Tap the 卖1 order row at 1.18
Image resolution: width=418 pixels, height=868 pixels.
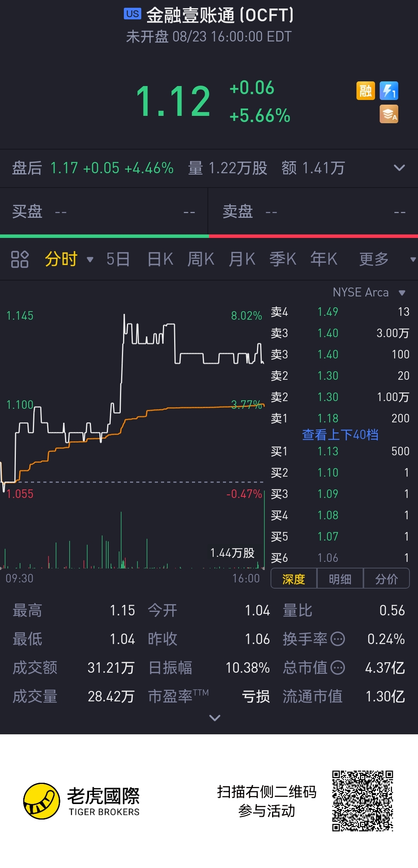[x=340, y=418]
